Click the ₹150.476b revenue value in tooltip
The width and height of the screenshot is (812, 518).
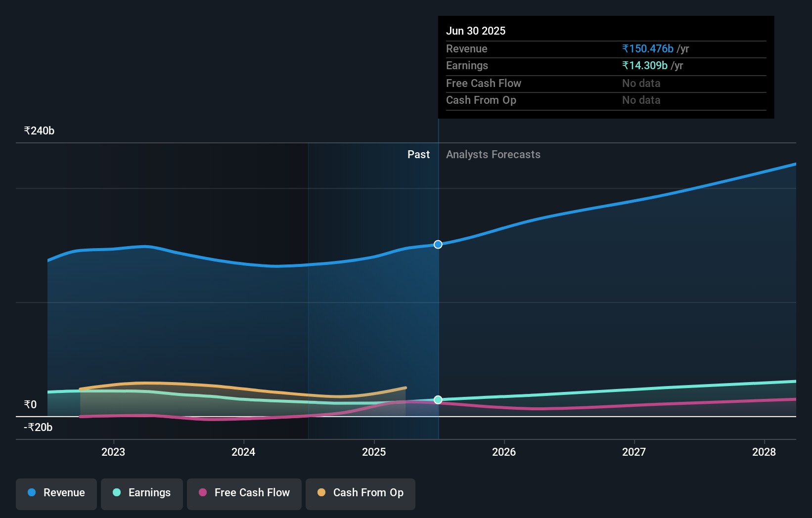[648, 49]
